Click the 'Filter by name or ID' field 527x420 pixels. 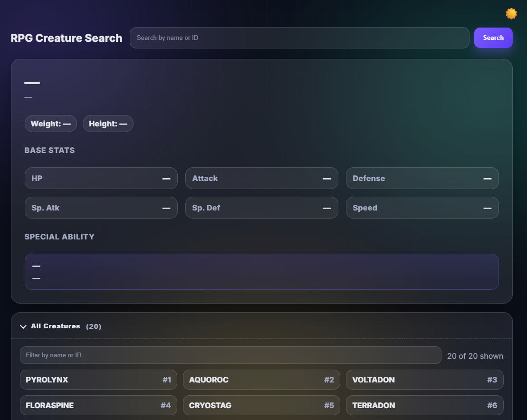(x=230, y=355)
